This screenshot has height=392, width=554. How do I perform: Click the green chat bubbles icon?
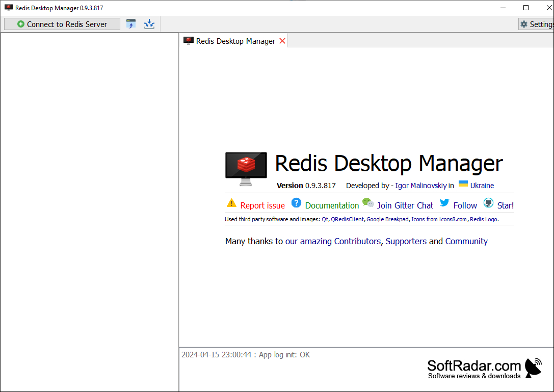coord(368,202)
